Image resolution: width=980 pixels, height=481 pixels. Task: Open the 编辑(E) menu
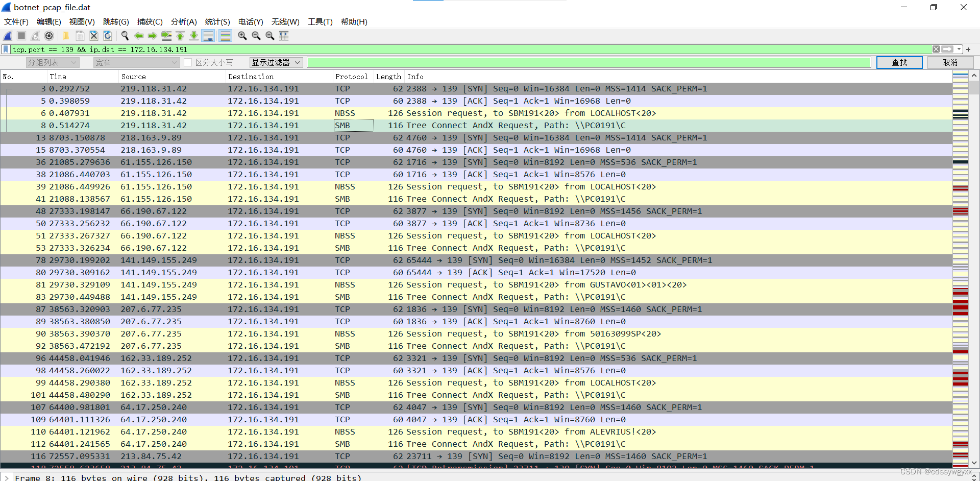click(x=49, y=22)
